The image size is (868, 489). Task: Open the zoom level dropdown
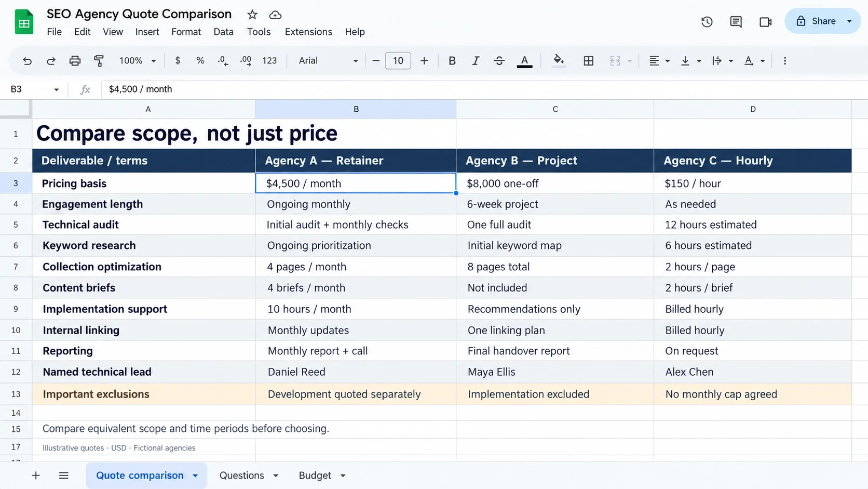coord(138,61)
